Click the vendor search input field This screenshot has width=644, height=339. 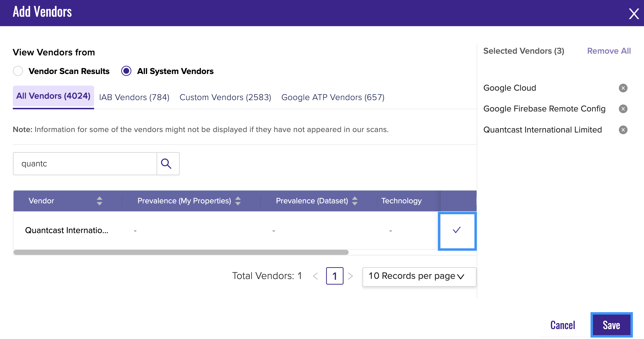[x=85, y=164]
